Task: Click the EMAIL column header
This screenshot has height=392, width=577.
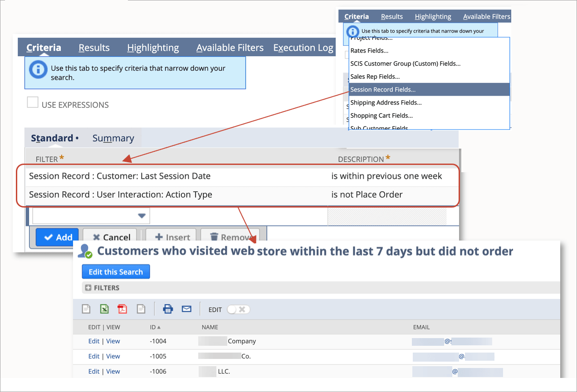Action: pyautogui.click(x=421, y=327)
